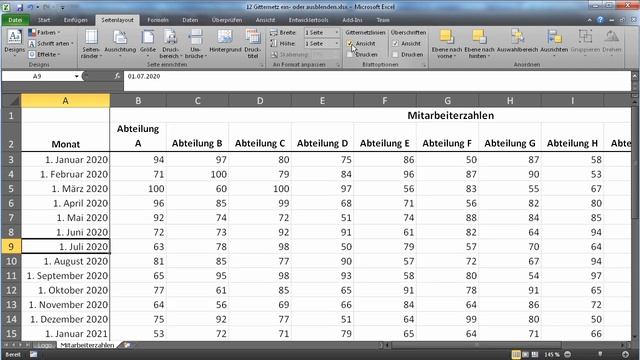Viewport: 640px width, 360px height.
Task: Toggle Gitternetzlinien Ansicht checkbox
Action: (350, 43)
